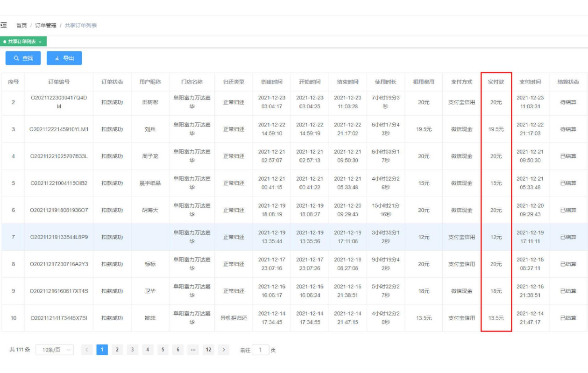The width and height of the screenshot is (588, 373).
Task: Click the 使用时长 column header
Action: click(x=386, y=82)
